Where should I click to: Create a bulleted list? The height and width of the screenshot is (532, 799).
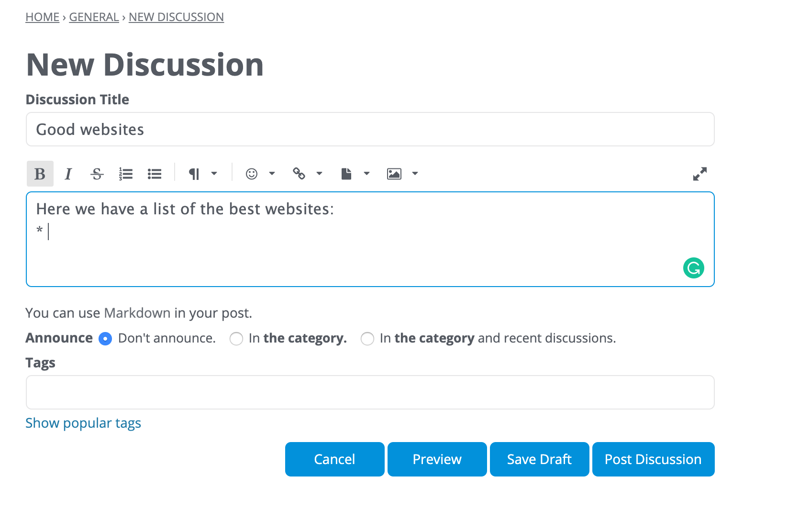point(155,174)
